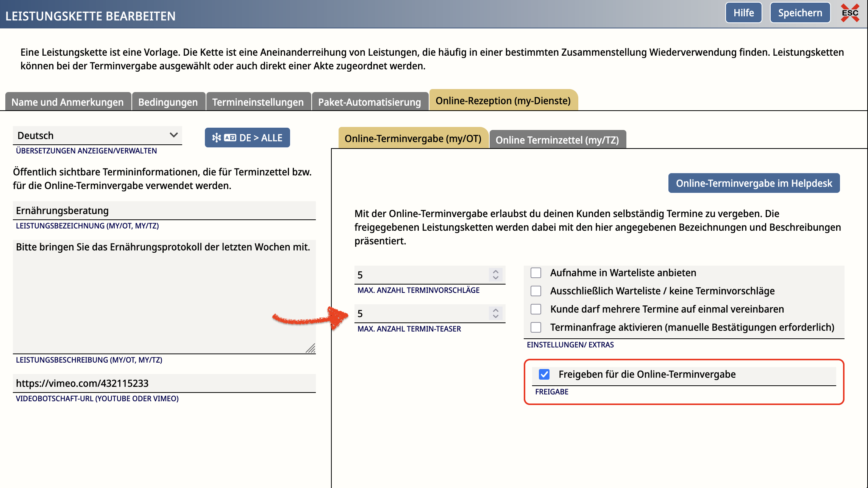Image resolution: width=868 pixels, height=488 pixels.
Task: Decrease max. Anzahl Terminvorschläge with down arrow
Action: coord(495,278)
